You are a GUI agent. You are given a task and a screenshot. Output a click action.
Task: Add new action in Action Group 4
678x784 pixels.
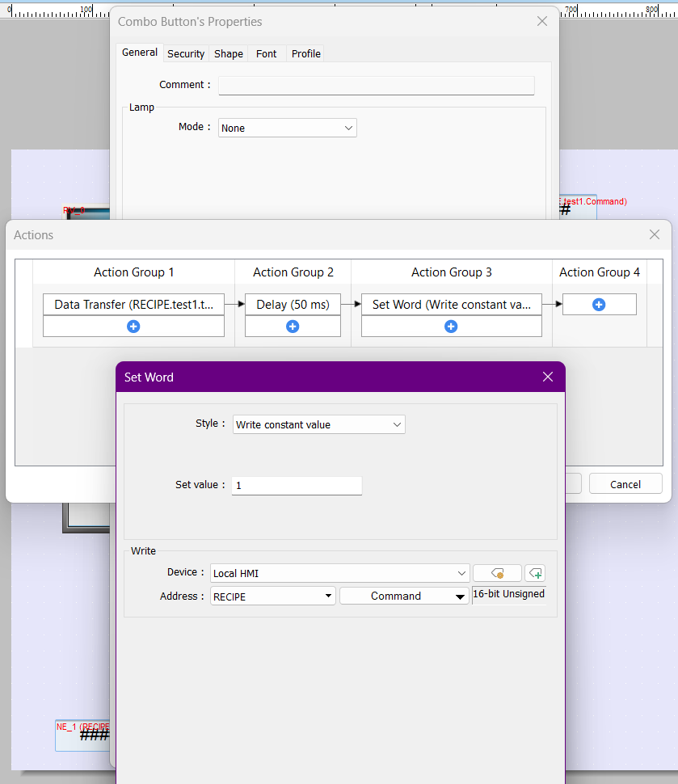point(599,305)
